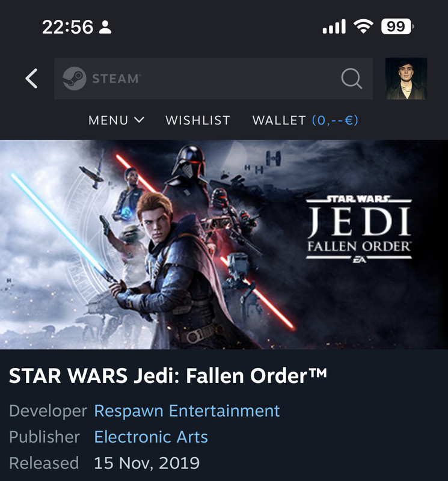
Task: Click the magnifying glass search icon
Action: click(x=351, y=79)
